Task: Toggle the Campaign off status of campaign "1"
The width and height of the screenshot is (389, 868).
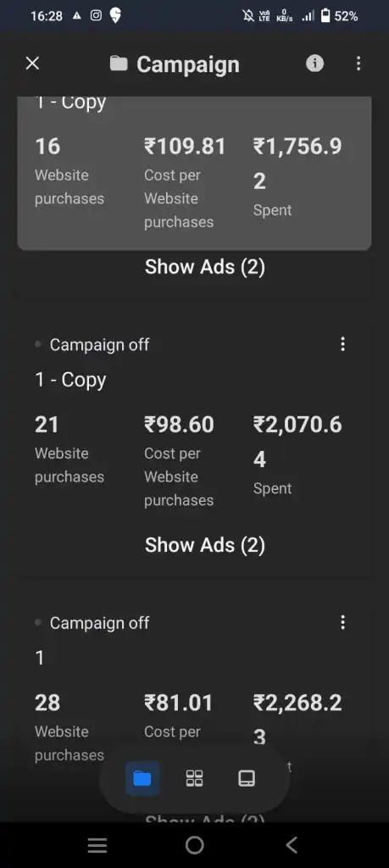Action: [92, 623]
